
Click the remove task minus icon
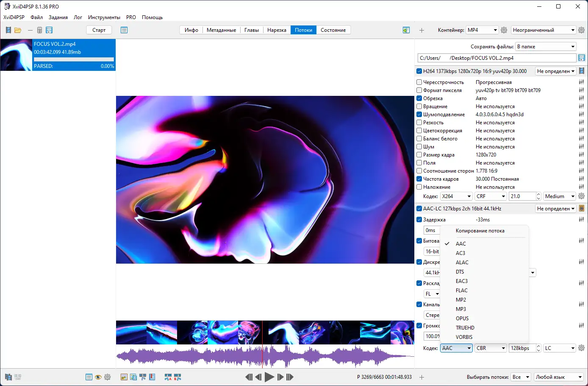tap(30, 30)
